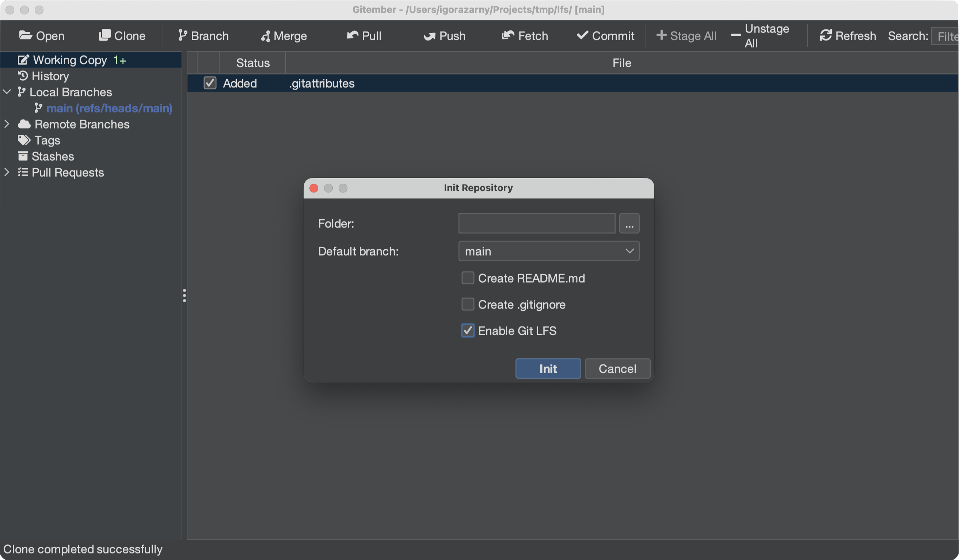The image size is (959, 560).
Task: Close the Init Repository dialog
Action: pos(314,188)
